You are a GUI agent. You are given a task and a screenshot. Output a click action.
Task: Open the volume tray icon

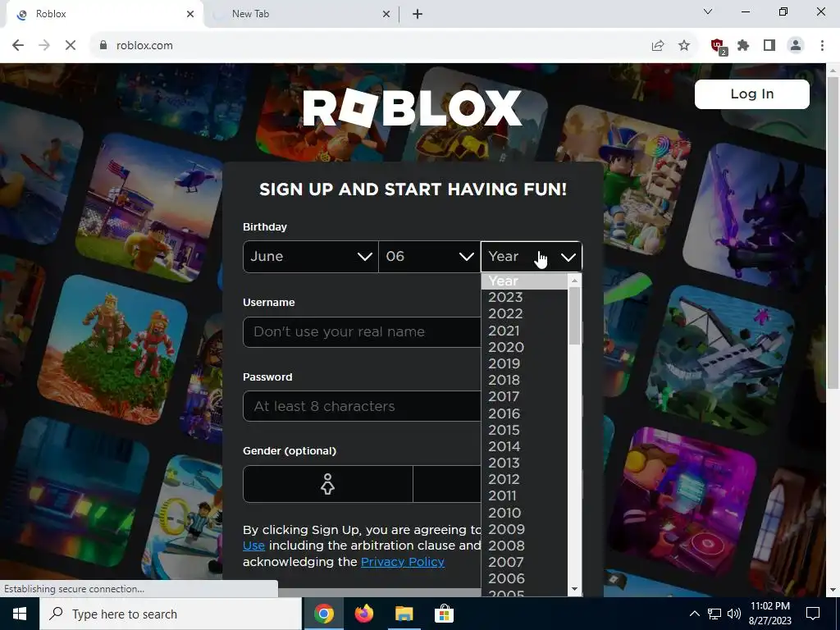(x=734, y=614)
